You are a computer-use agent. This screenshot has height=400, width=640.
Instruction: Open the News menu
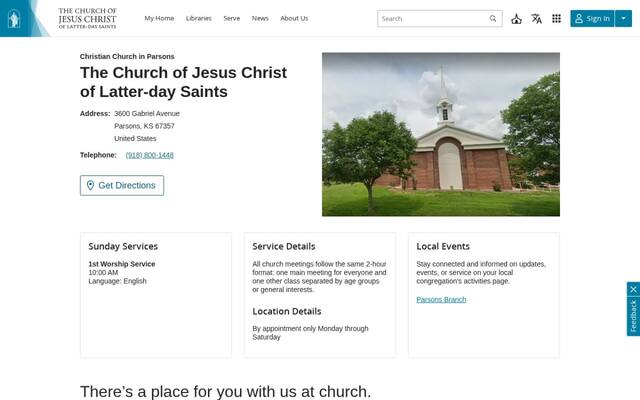260,18
